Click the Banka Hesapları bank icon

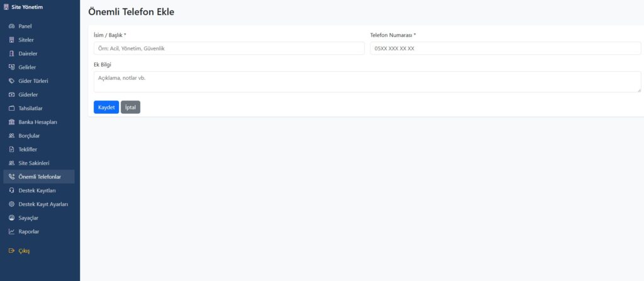coord(11,122)
